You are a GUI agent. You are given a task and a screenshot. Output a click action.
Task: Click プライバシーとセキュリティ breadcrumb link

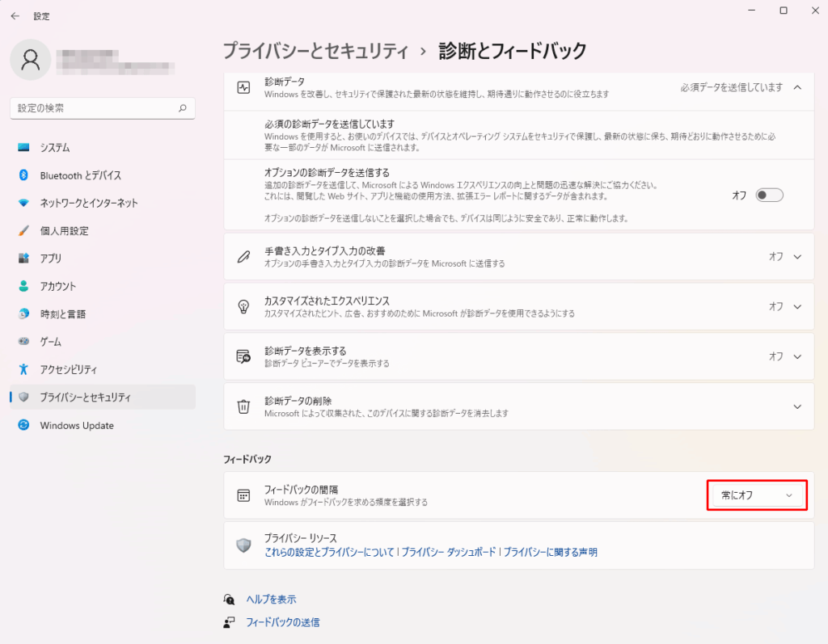coord(316,51)
